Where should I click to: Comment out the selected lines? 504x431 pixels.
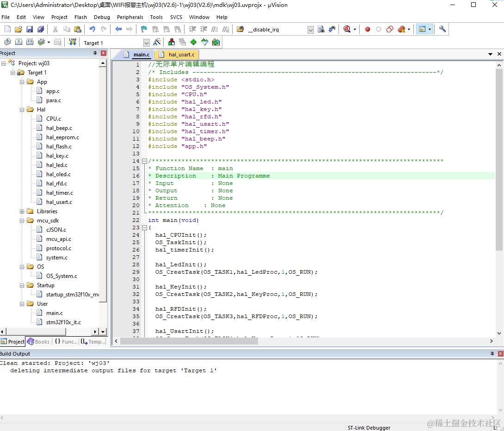click(215, 29)
